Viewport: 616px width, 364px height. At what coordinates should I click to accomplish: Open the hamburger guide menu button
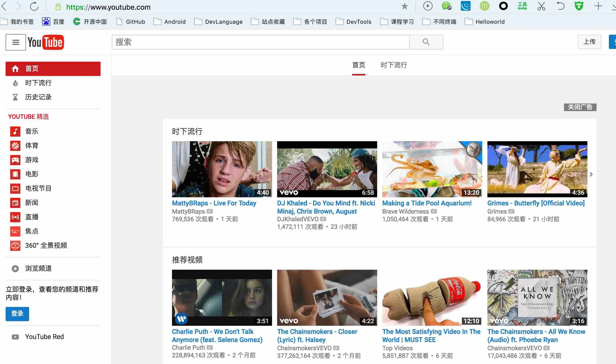click(16, 42)
